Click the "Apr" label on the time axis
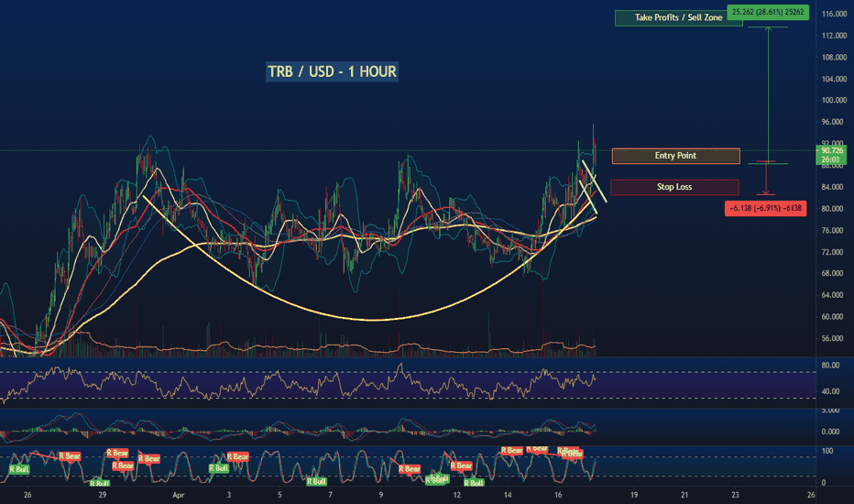This screenshot has width=854, height=504. coord(179,495)
